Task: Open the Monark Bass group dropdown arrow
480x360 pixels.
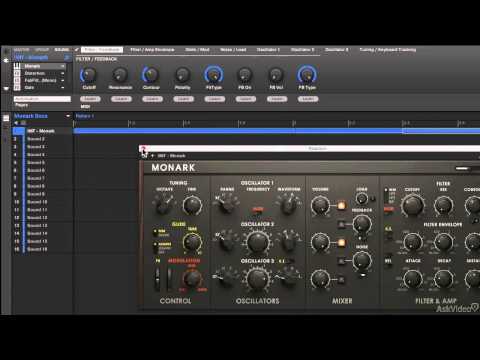Action: pos(68,116)
